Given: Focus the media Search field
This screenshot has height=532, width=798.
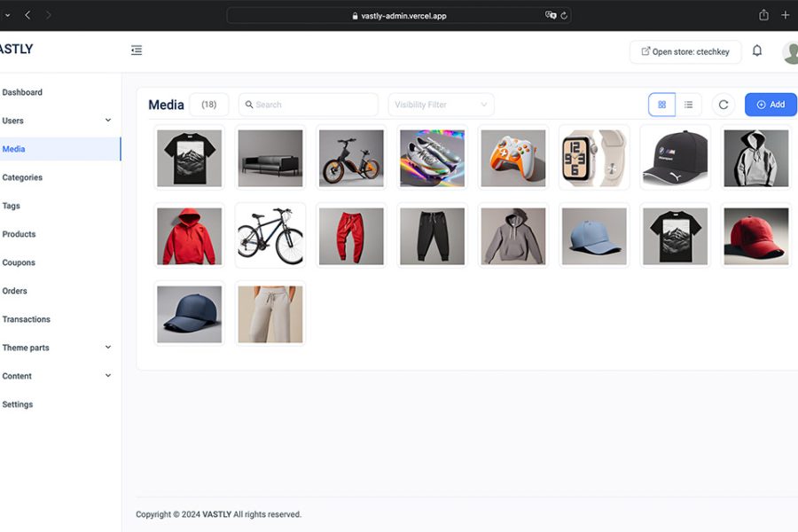Looking at the screenshot, I should click(x=309, y=105).
